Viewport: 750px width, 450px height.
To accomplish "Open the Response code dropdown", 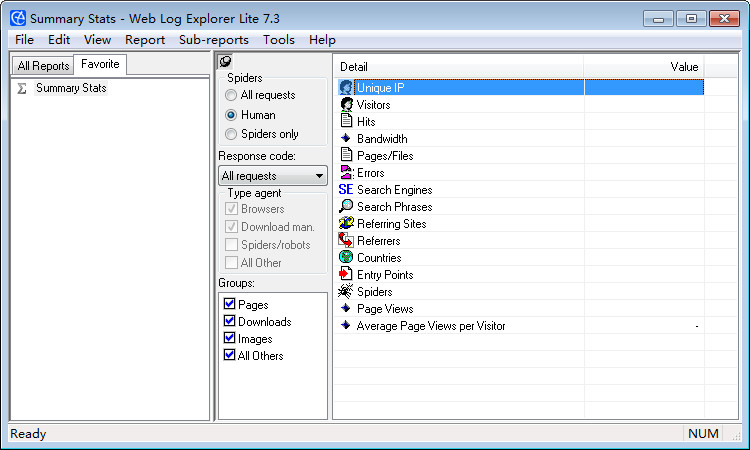I will click(273, 176).
